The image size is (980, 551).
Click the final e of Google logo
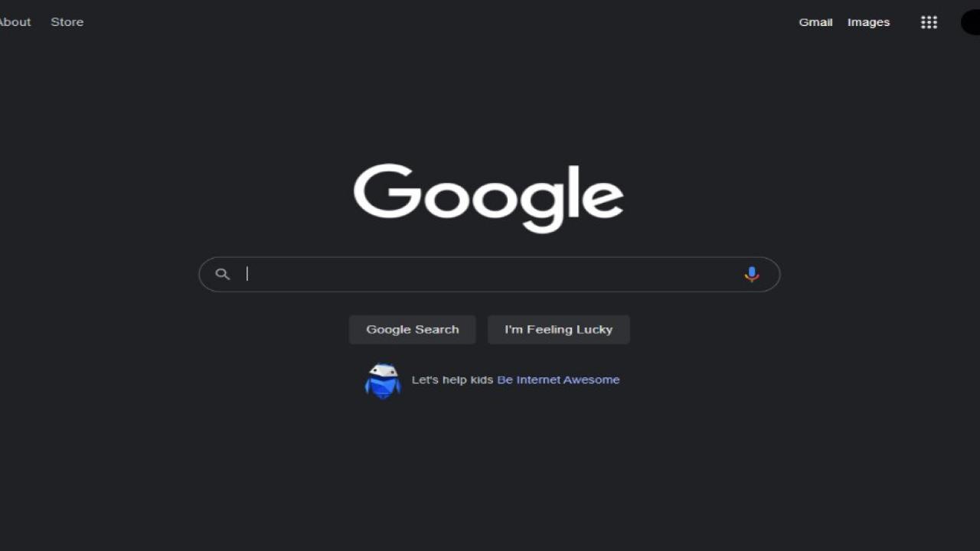point(603,199)
